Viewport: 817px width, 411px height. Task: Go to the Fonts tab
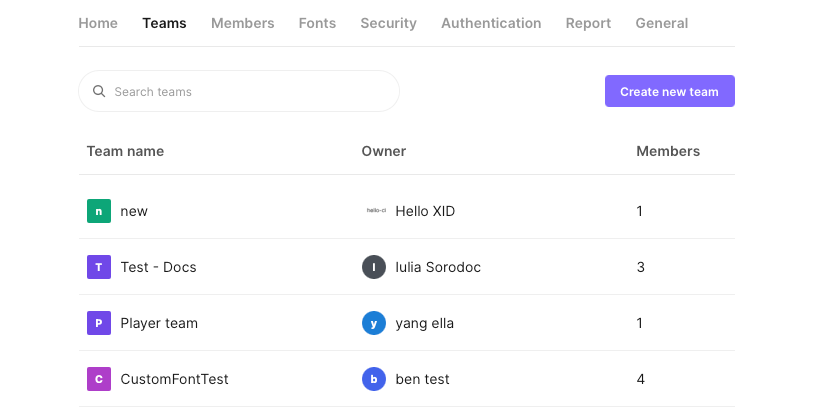point(317,23)
